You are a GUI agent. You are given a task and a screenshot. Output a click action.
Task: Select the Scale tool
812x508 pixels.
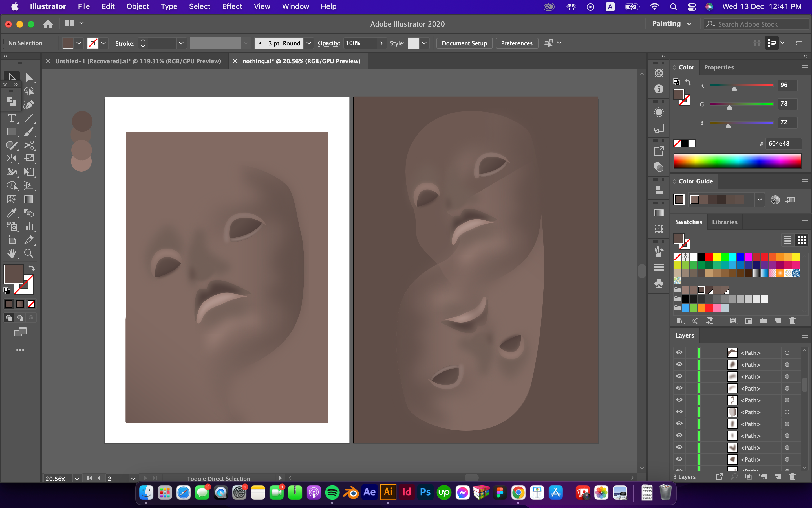pos(29,159)
